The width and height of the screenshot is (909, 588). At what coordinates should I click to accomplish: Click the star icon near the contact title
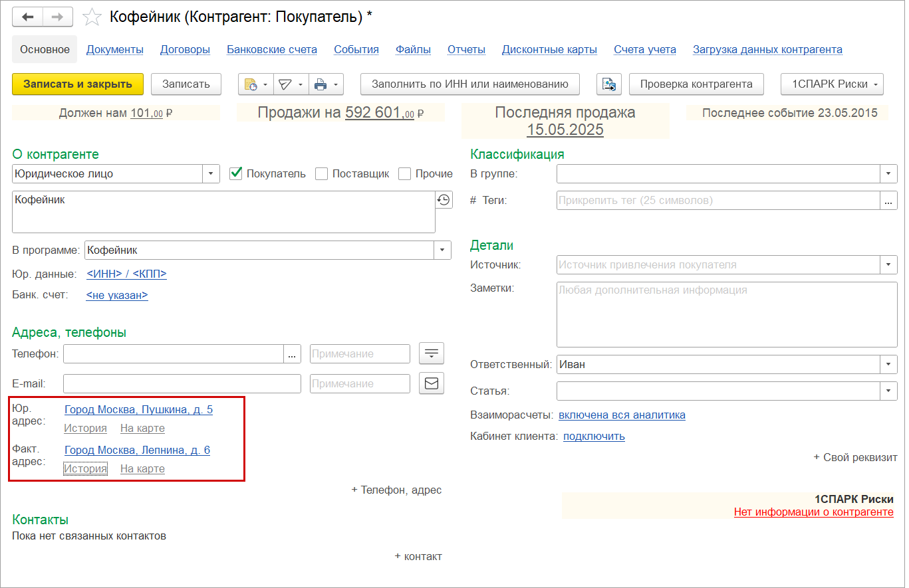91,17
